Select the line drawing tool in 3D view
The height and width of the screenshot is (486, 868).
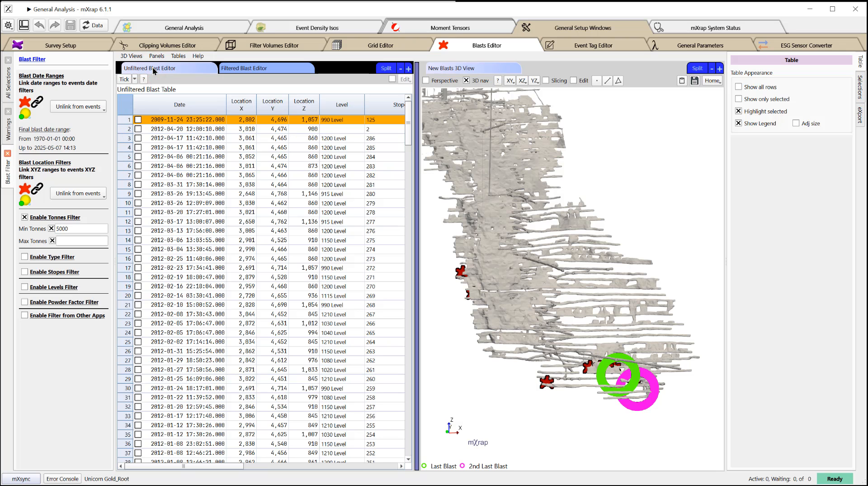coord(608,81)
